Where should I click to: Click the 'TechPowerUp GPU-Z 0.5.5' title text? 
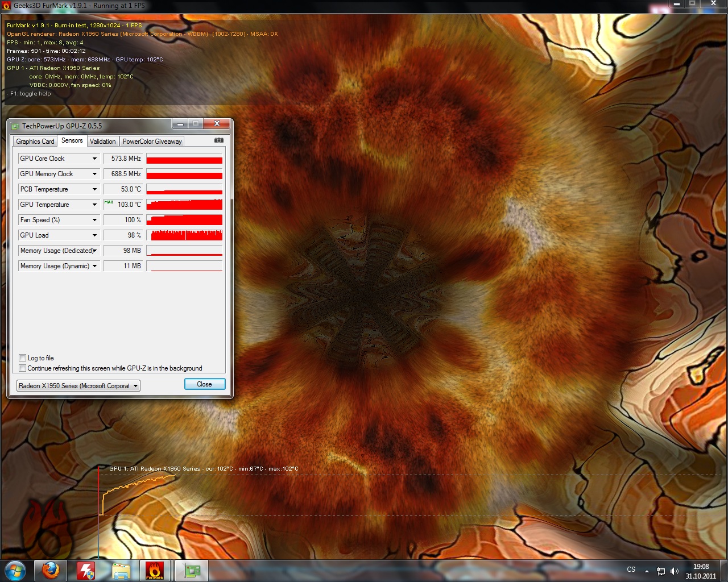click(62, 126)
